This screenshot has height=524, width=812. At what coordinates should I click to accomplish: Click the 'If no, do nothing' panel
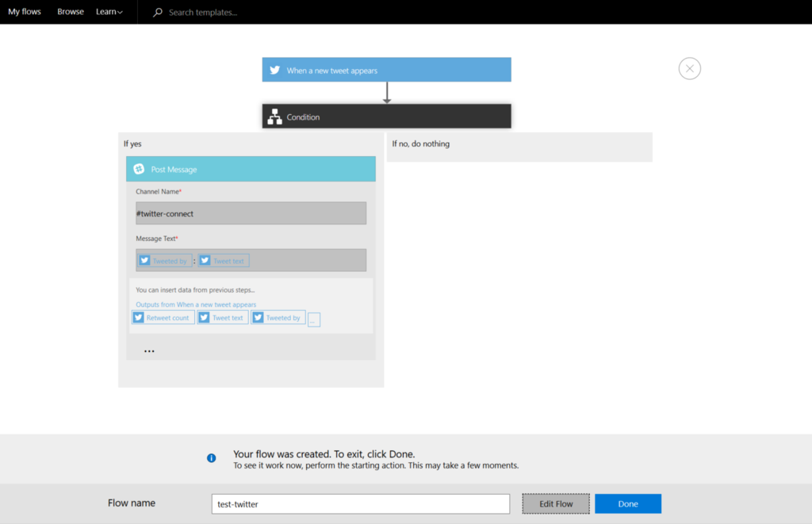pos(519,147)
